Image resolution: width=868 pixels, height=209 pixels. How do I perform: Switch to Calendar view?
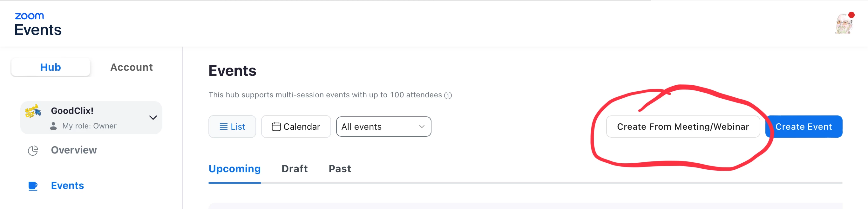coord(295,127)
